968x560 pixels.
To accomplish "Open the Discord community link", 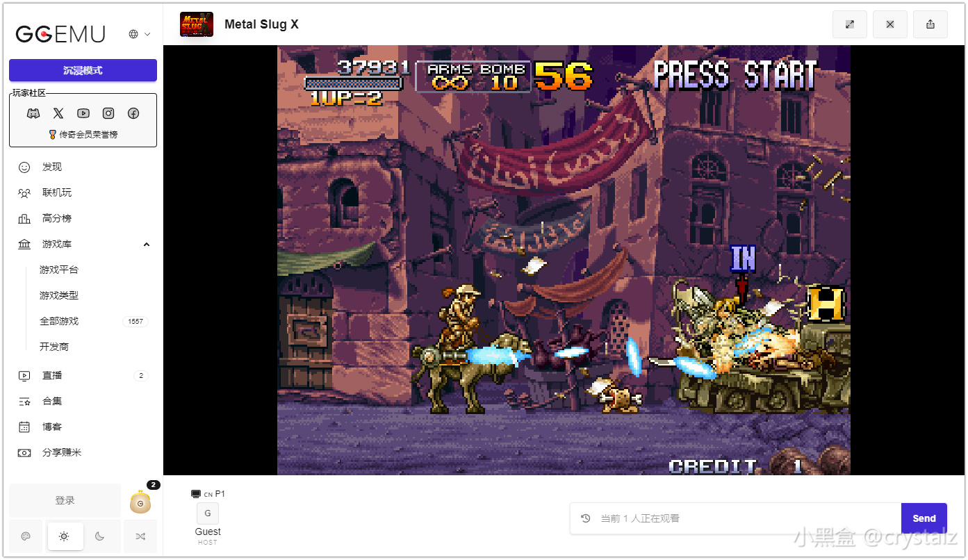I will coord(33,113).
